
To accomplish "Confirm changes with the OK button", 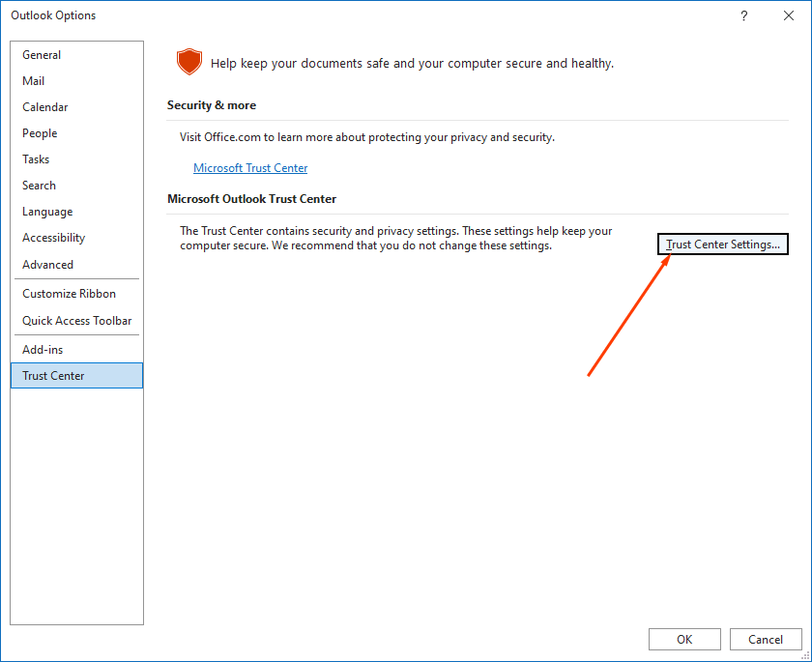I will point(684,639).
